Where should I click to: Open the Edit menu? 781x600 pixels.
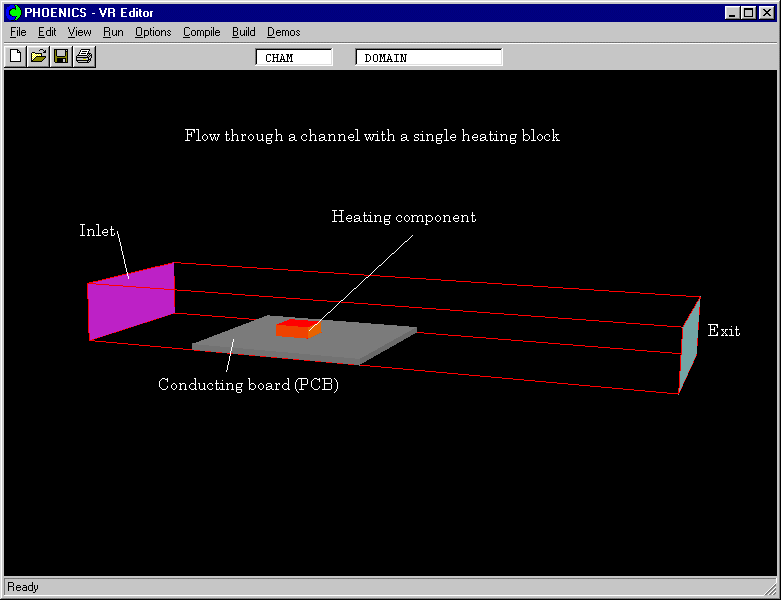[x=47, y=32]
